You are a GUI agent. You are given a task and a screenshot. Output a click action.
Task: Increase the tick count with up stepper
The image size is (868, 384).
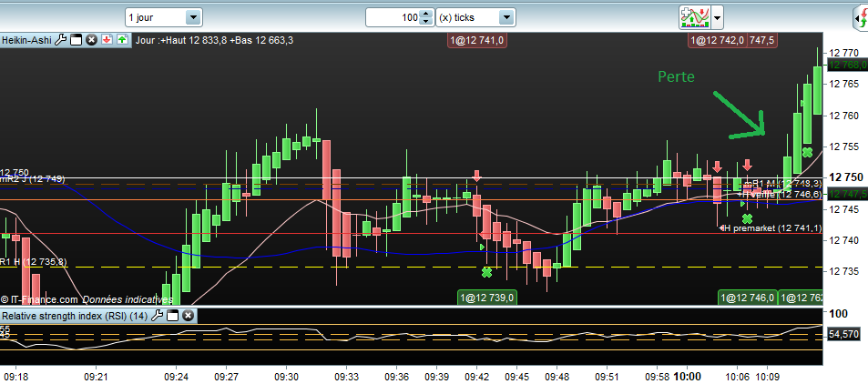(x=425, y=14)
